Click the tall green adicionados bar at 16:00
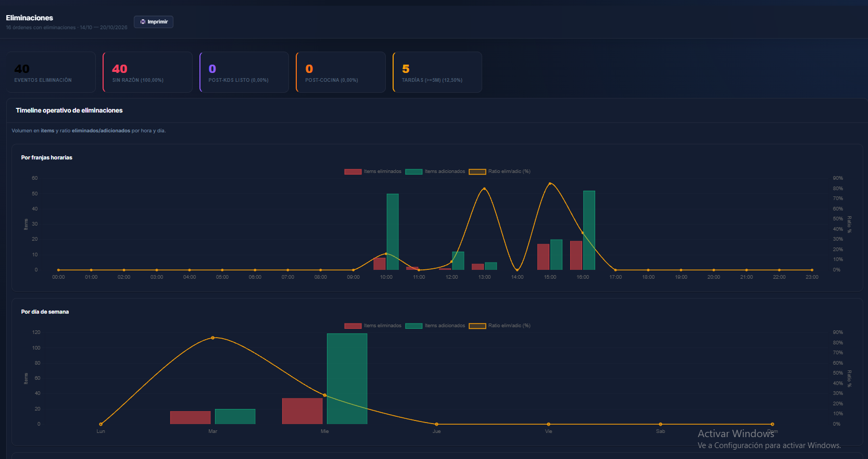 (x=589, y=230)
